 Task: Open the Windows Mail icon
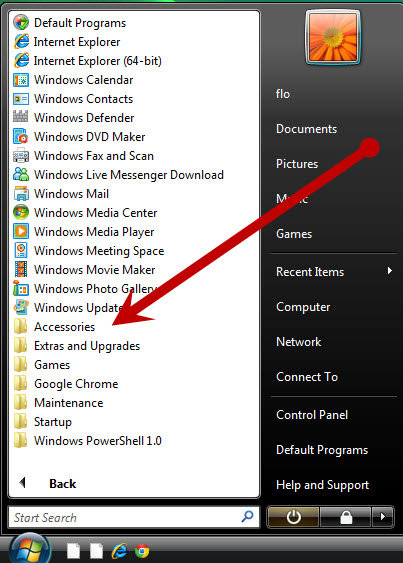(x=21, y=194)
